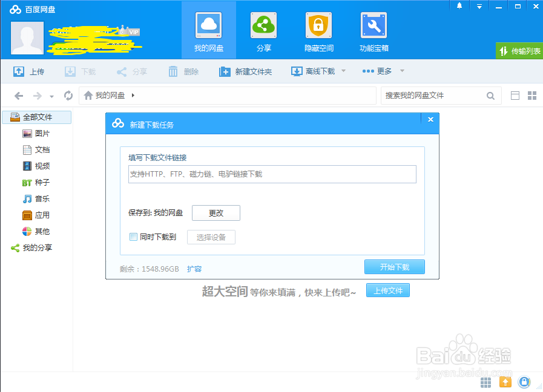Screen dimensions: 543x392
Task: Open the 功能宝箱 tab
Action: point(374,32)
